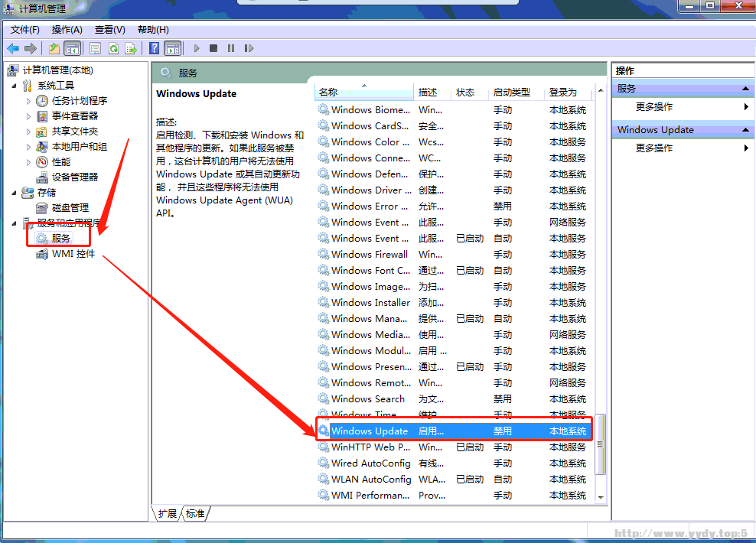This screenshot has width=756, height=543.
Task: Click the gear icon of Windows Installer row
Action: (324, 302)
